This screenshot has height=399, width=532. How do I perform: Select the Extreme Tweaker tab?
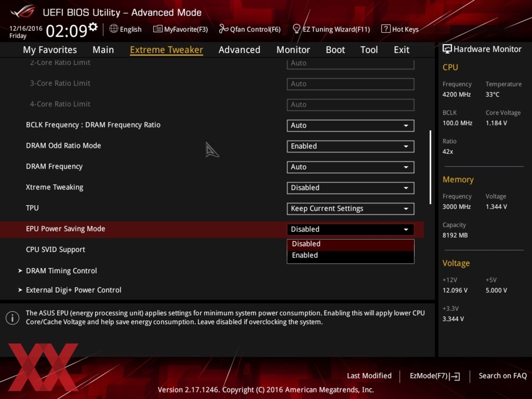tap(166, 50)
